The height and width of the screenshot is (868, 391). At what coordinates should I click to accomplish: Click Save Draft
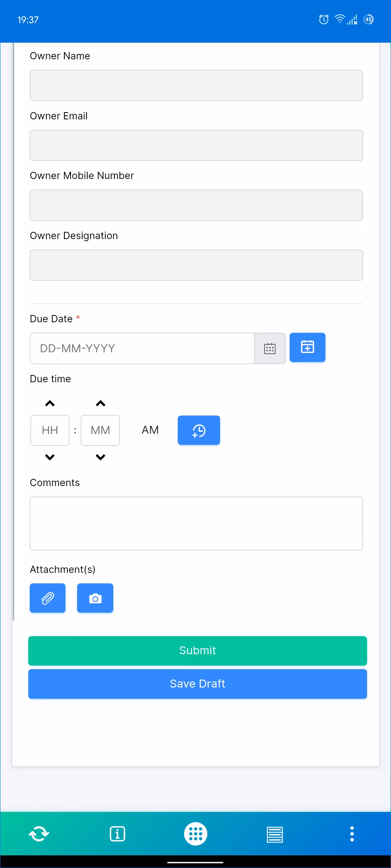pos(197,684)
